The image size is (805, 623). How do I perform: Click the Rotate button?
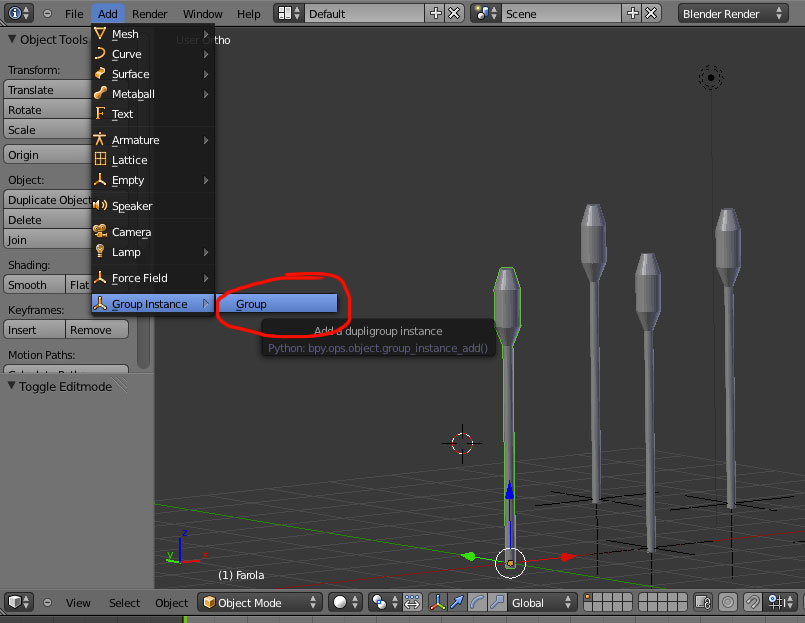click(47, 109)
